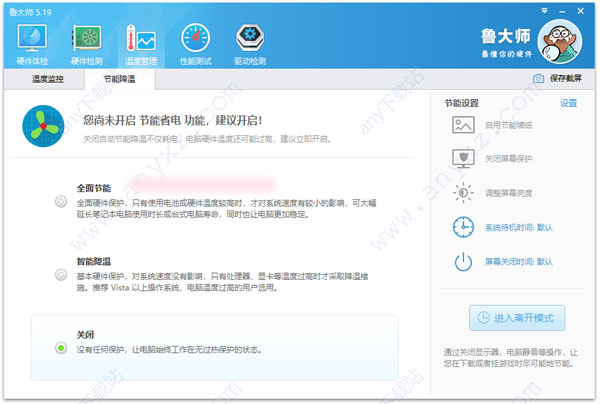Select the 全面节能 radio option
Screen dimensions: 600x404
pos(61,201)
